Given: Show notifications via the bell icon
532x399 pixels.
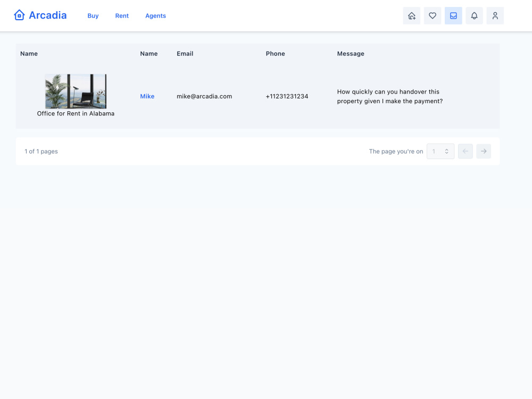Looking at the screenshot, I should (x=475, y=15).
